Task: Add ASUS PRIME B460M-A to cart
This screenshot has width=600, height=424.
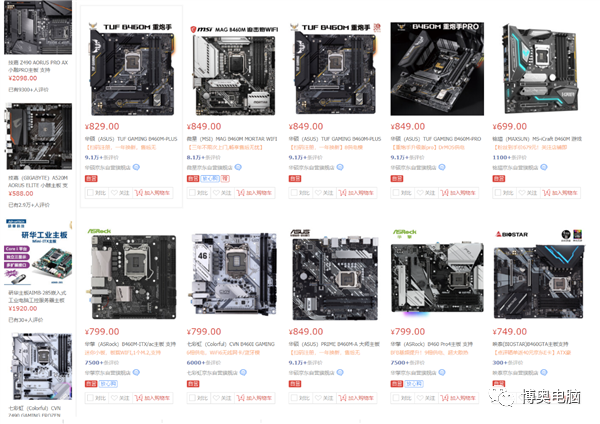Action: (x=357, y=398)
